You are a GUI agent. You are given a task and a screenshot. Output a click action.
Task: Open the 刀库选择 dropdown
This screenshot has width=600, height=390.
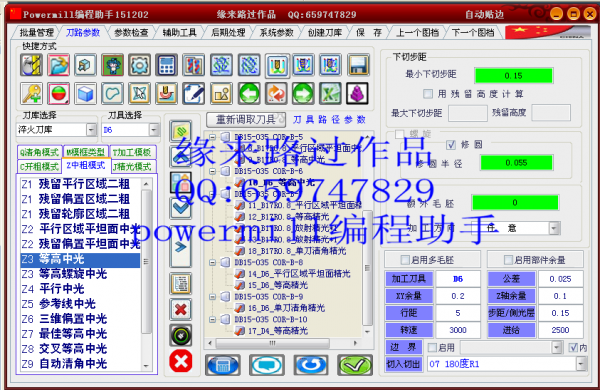(91, 130)
